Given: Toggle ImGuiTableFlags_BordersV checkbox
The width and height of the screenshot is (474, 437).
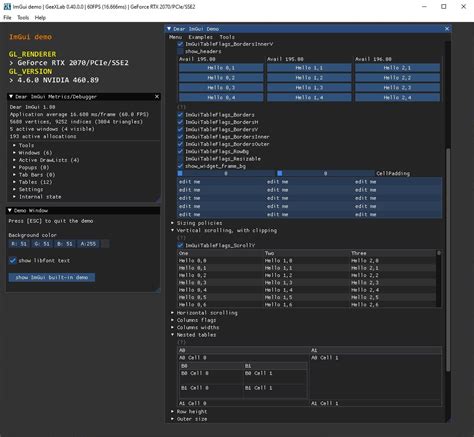Looking at the screenshot, I should click(x=180, y=129).
